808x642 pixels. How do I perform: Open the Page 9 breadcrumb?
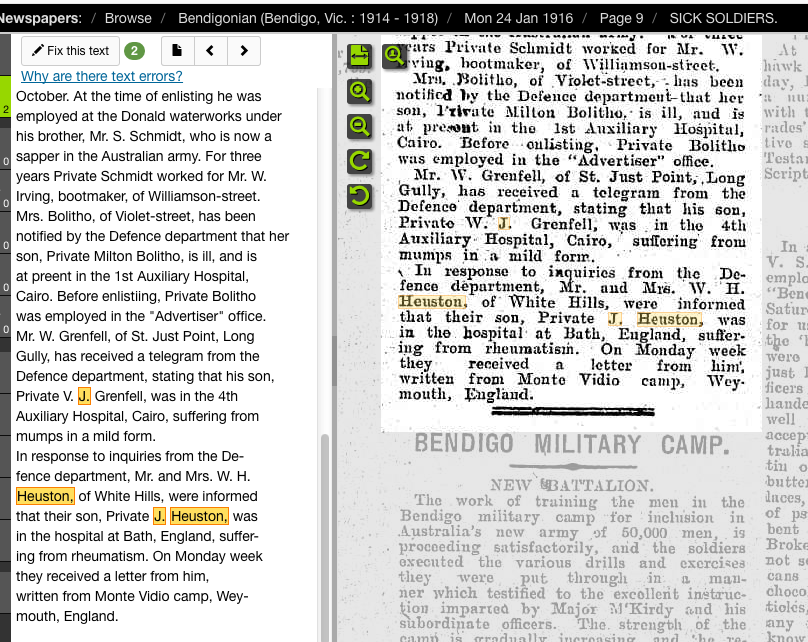621,19
